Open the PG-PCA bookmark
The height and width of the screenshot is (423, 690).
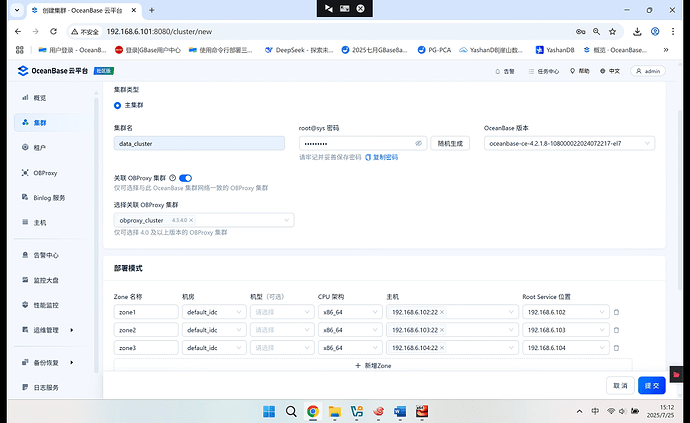point(434,50)
